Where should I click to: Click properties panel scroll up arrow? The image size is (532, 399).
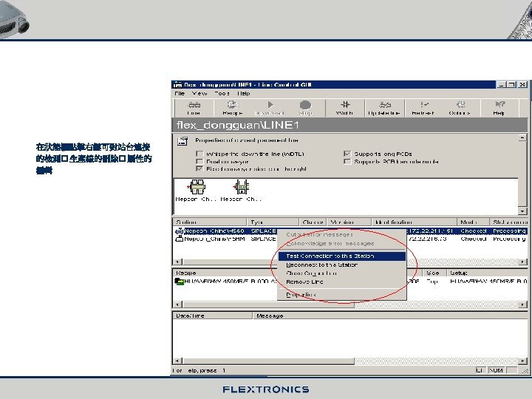pos(522,137)
